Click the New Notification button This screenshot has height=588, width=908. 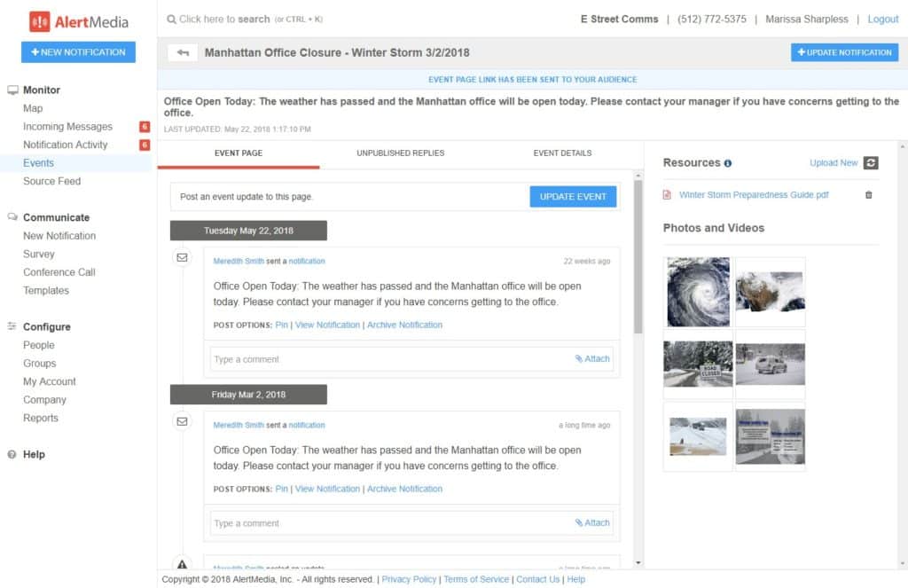point(78,52)
